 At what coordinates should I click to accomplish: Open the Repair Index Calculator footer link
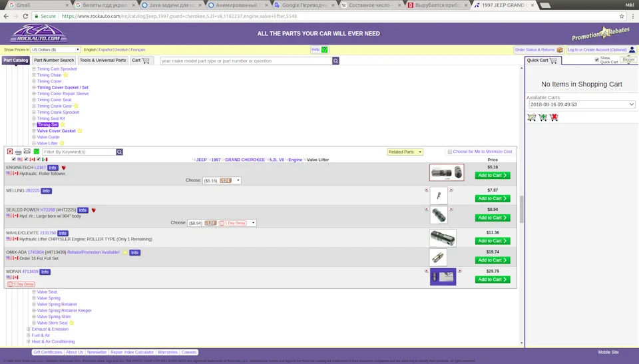(132, 353)
